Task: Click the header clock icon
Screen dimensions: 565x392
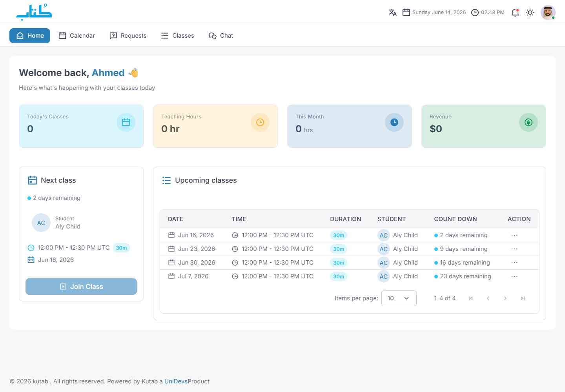Action: (x=475, y=13)
